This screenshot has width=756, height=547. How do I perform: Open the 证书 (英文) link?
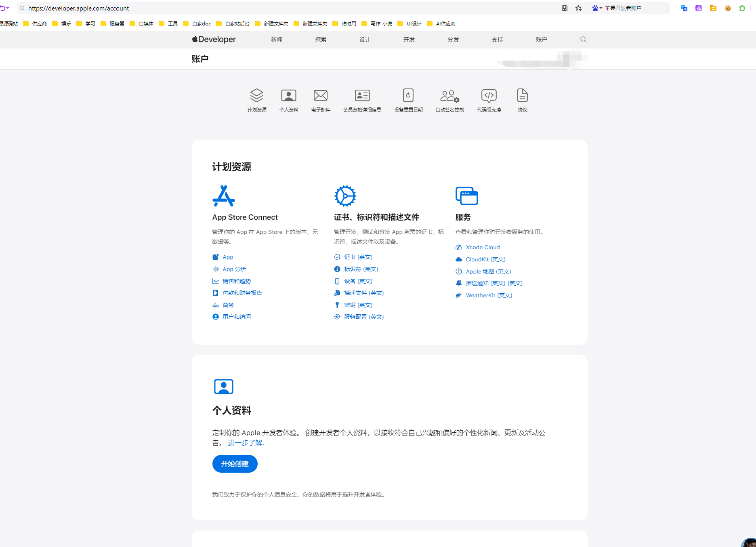[x=358, y=257]
